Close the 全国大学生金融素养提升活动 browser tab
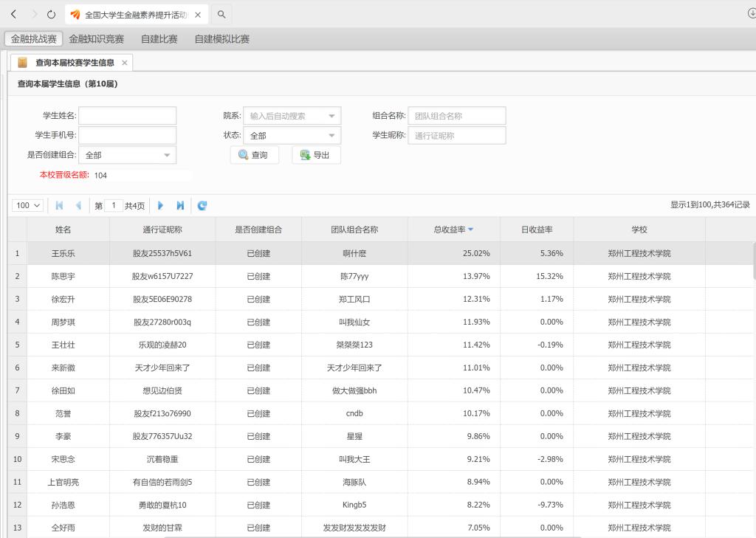This screenshot has height=538, width=756. (198, 15)
